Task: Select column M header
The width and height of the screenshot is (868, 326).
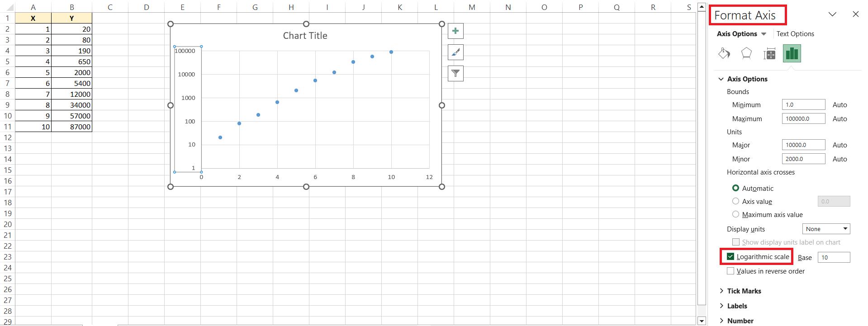Action: click(472, 7)
